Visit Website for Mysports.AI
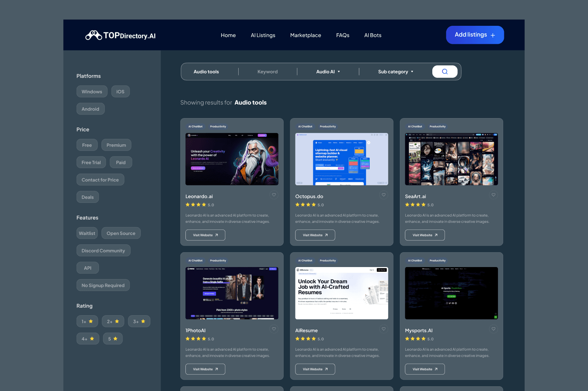Image resolution: width=588 pixels, height=391 pixels. [x=425, y=369]
